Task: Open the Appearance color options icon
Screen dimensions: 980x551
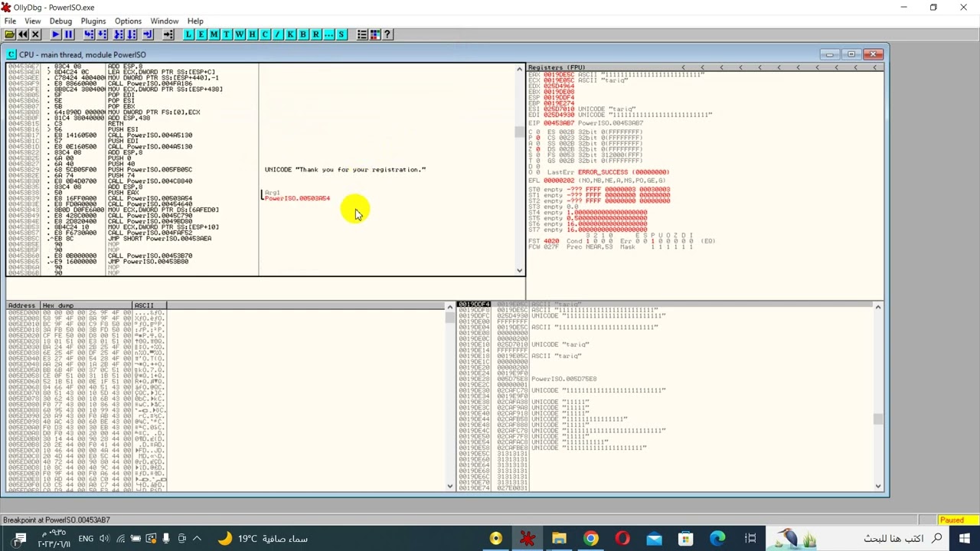Action: click(374, 34)
